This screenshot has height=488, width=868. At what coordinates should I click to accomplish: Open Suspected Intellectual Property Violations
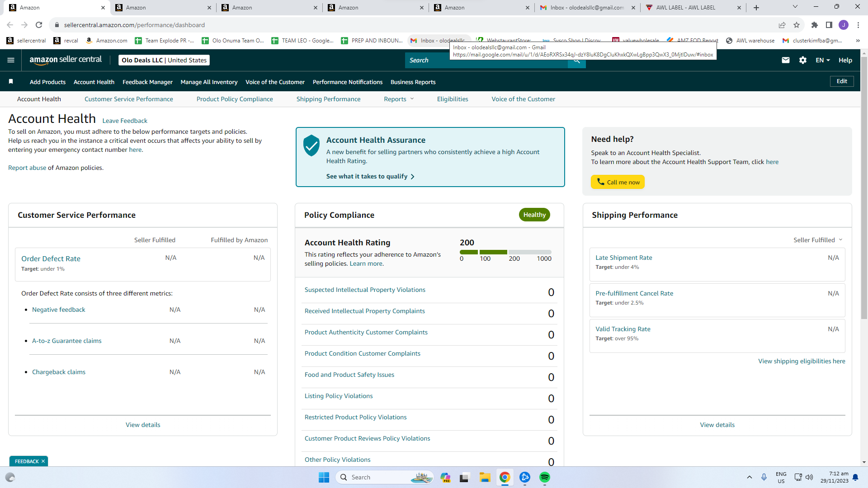[x=365, y=290]
